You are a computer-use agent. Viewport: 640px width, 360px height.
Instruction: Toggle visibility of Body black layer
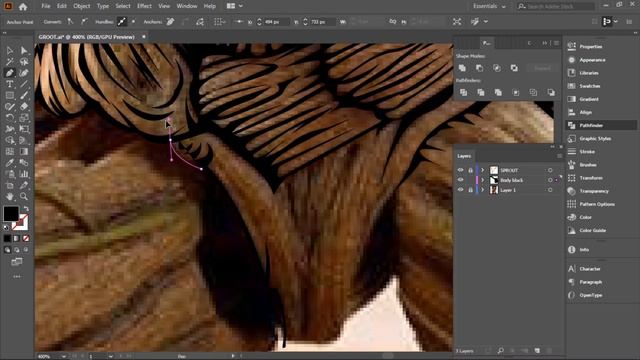pyautogui.click(x=460, y=180)
